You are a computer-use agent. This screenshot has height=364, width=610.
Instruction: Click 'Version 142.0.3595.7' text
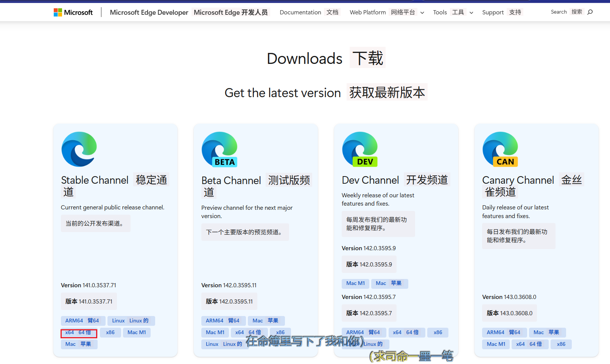coord(369,297)
